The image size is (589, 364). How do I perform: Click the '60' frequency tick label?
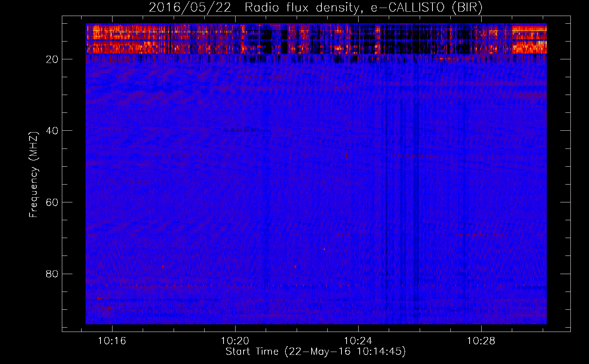[x=52, y=202]
